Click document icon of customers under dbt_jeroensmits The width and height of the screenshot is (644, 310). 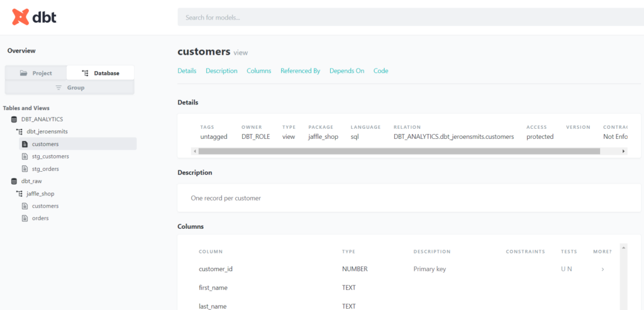(x=25, y=144)
